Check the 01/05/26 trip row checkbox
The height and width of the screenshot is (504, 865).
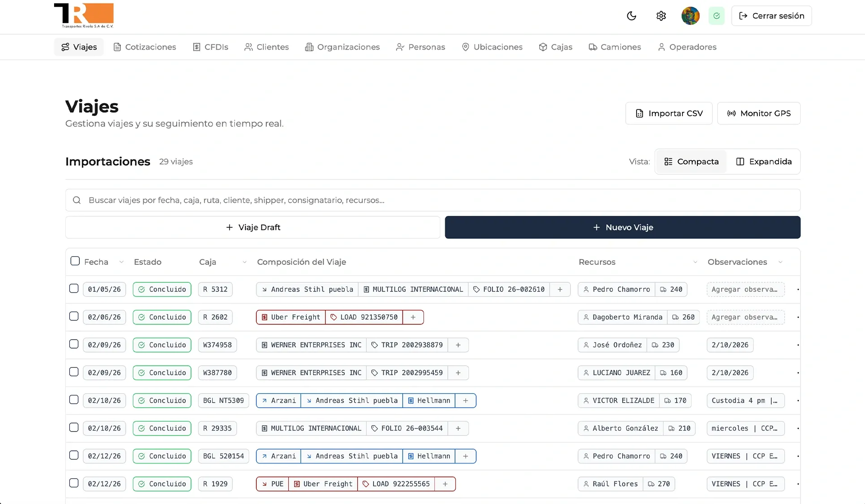[x=74, y=288]
